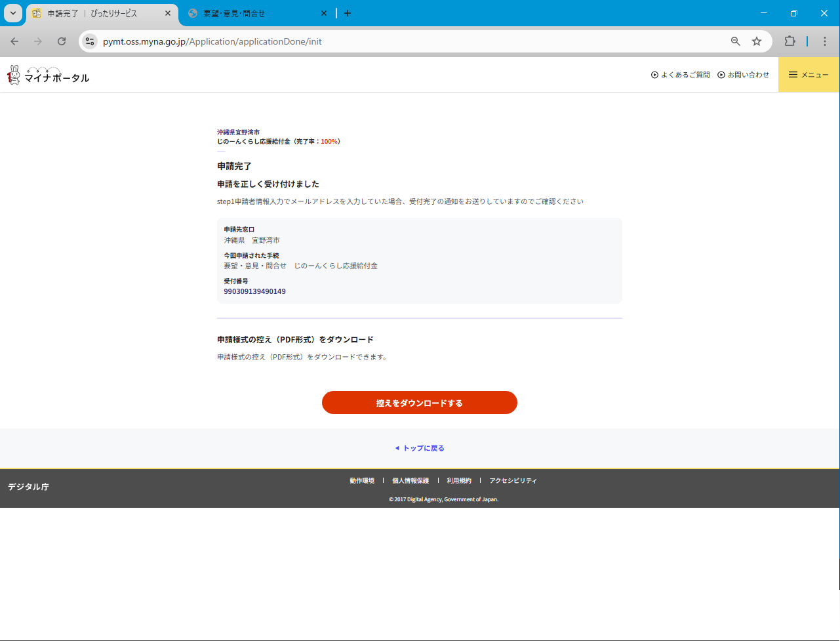Open 個人情報保護 footer link
This screenshot has width=840, height=641.
[410, 481]
